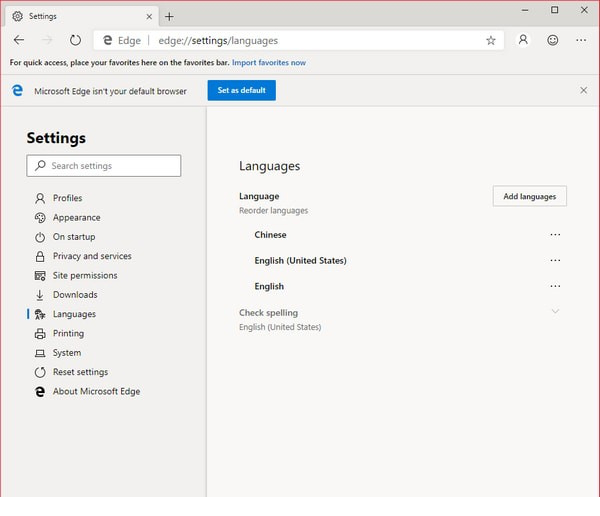Dismiss the default browser banner
600x516 pixels.
tap(583, 90)
